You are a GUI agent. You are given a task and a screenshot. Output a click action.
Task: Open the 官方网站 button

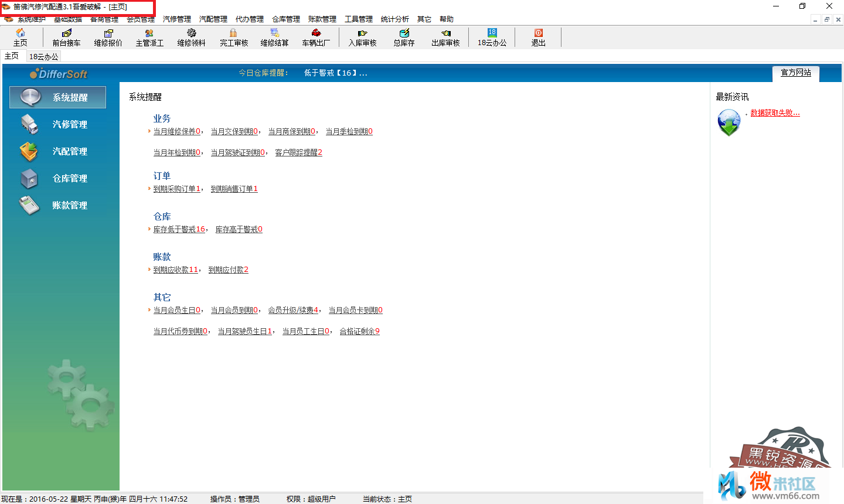pyautogui.click(x=796, y=73)
